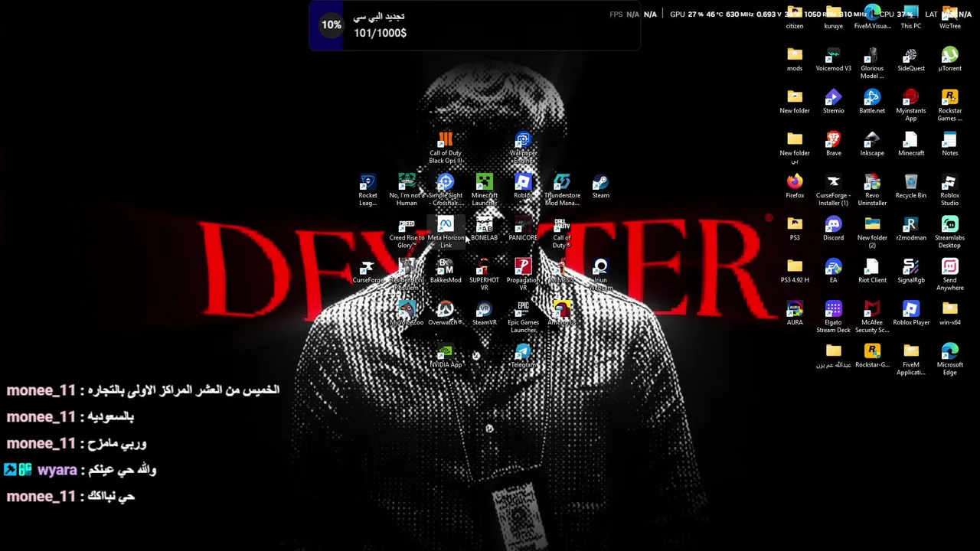The height and width of the screenshot is (551, 980).
Task: Open the PS3 4.92 H folder
Action: [795, 271]
